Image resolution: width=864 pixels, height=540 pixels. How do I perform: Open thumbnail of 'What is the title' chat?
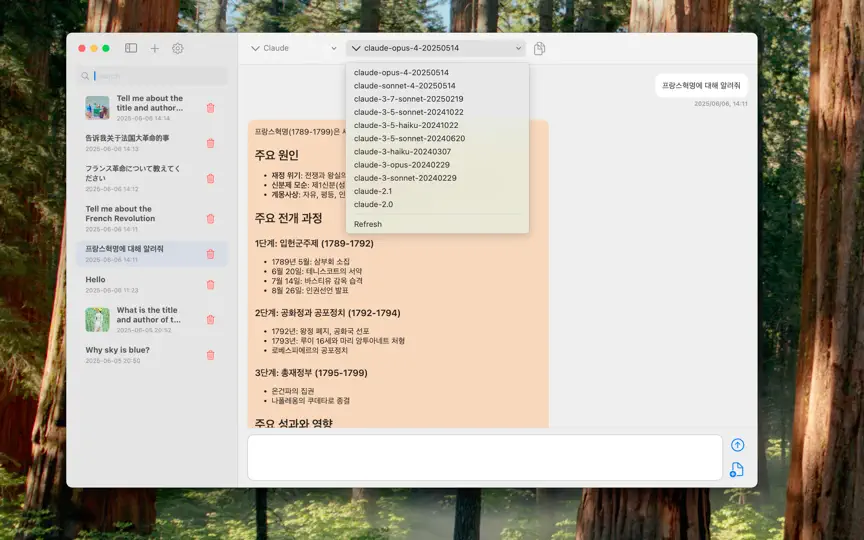click(x=98, y=320)
